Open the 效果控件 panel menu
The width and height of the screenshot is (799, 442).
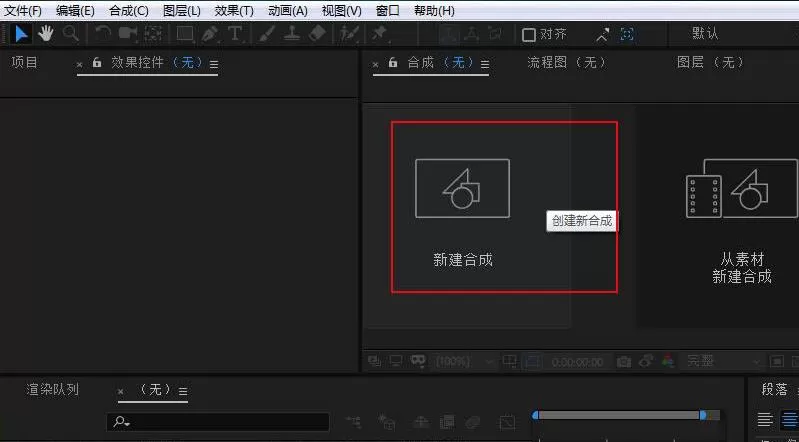(x=214, y=65)
